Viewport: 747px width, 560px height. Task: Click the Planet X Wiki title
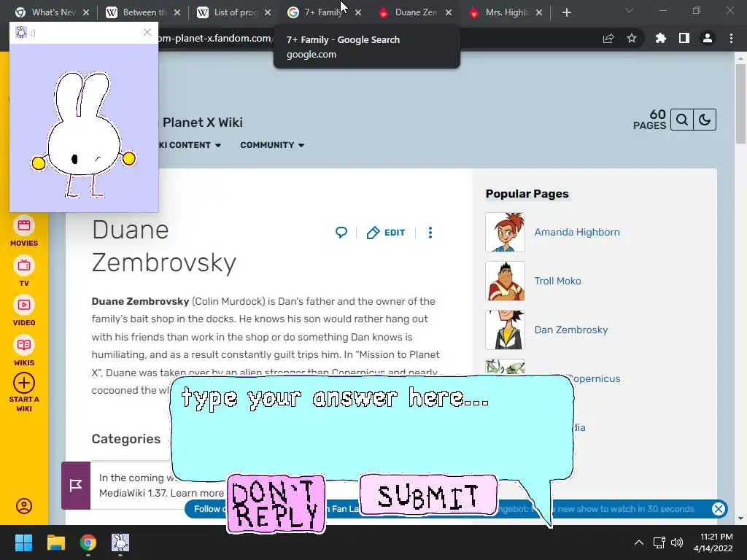coord(203,122)
